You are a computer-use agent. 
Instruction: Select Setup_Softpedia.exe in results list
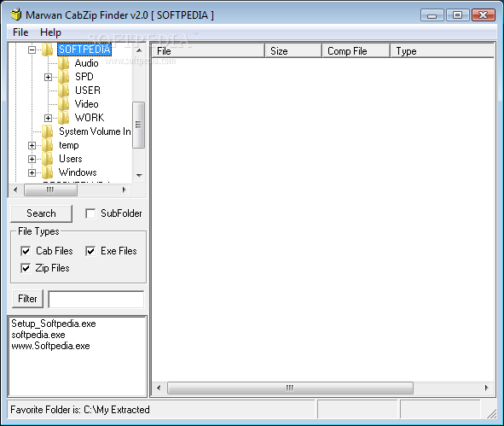pyautogui.click(x=54, y=324)
